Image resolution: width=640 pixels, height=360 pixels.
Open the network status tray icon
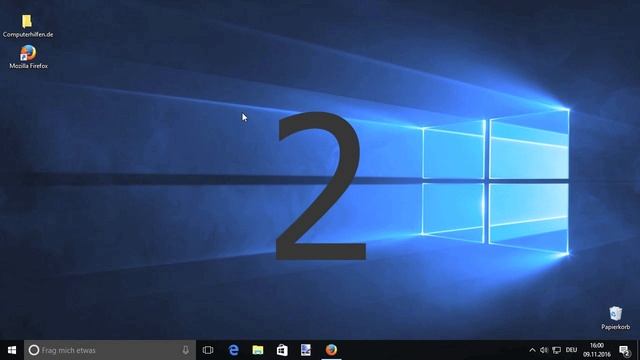coord(556,350)
